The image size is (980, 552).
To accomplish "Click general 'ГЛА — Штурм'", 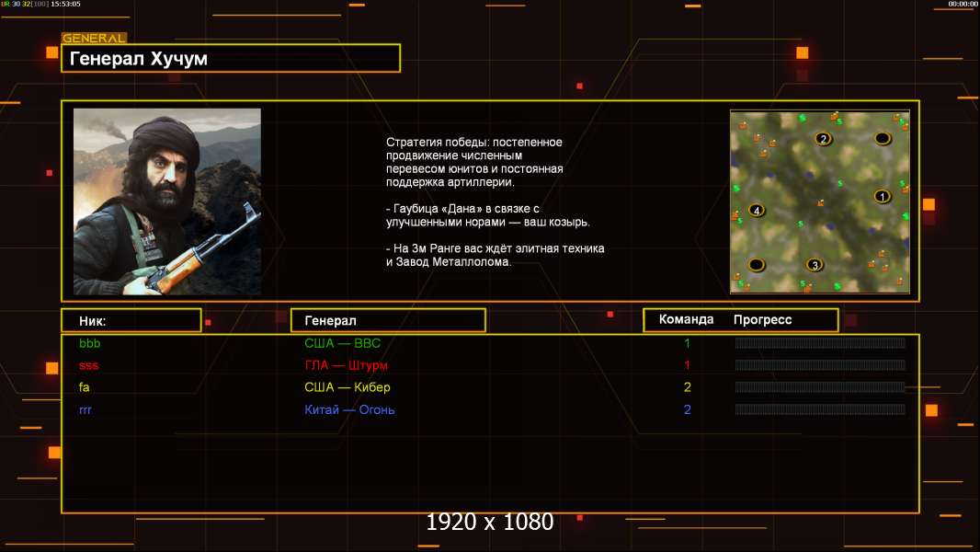I will pyautogui.click(x=346, y=365).
